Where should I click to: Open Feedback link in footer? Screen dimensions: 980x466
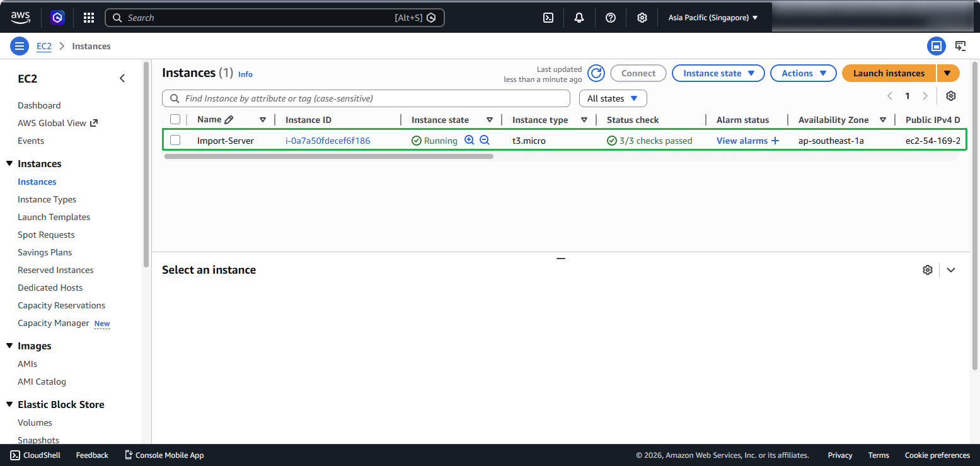[92, 455]
